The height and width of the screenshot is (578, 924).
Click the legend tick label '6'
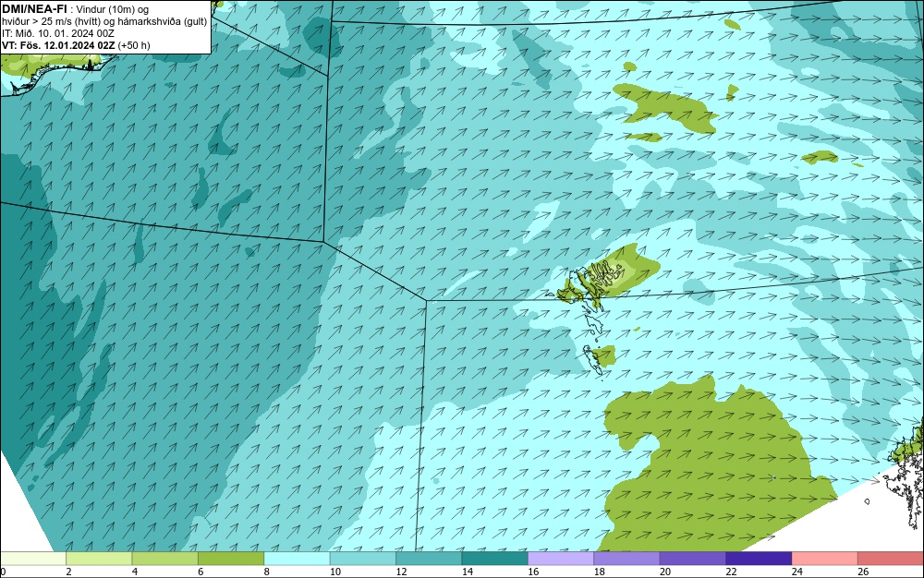(x=201, y=572)
